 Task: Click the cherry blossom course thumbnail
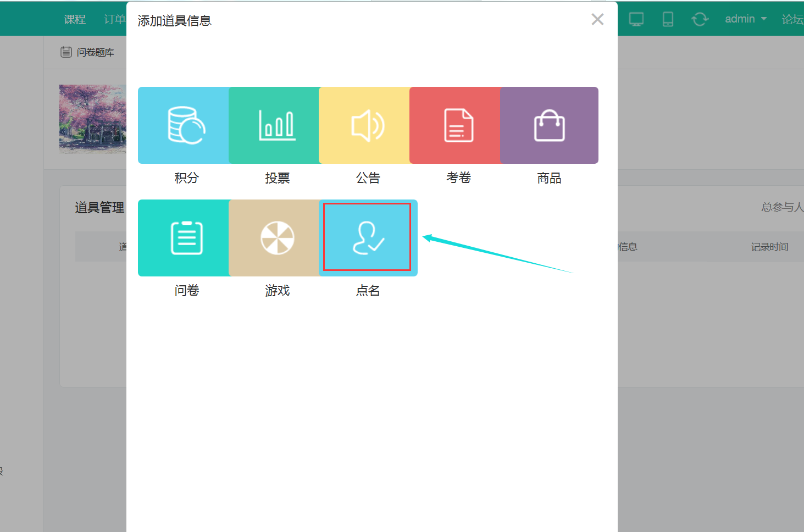coord(92,119)
